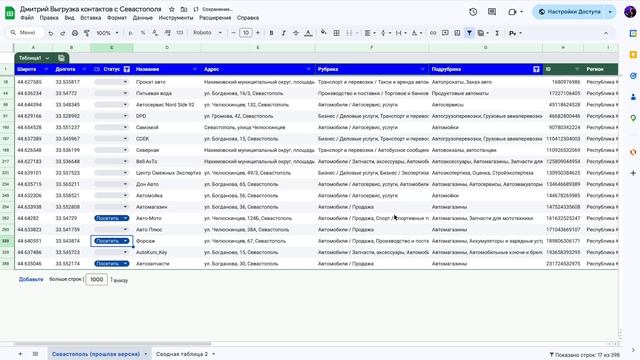Select the paint format tool
Image resolution: width=640 pixels, height=360 pixels.
pyautogui.click(x=87, y=33)
